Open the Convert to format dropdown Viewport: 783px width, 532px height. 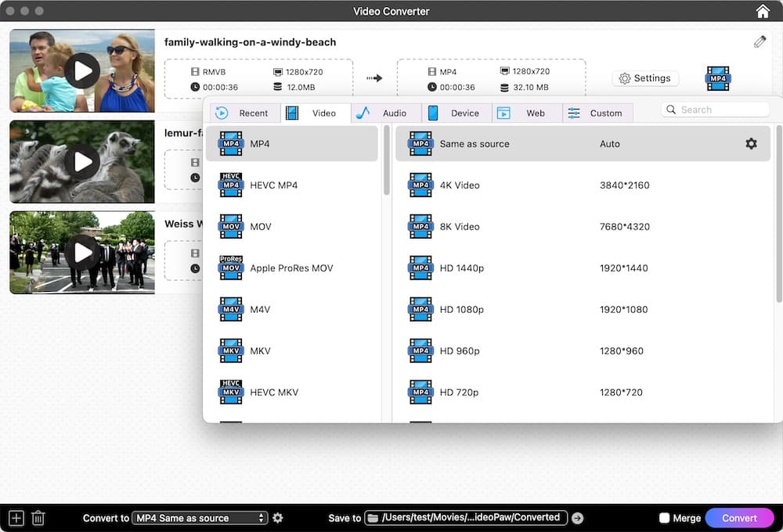coord(200,518)
